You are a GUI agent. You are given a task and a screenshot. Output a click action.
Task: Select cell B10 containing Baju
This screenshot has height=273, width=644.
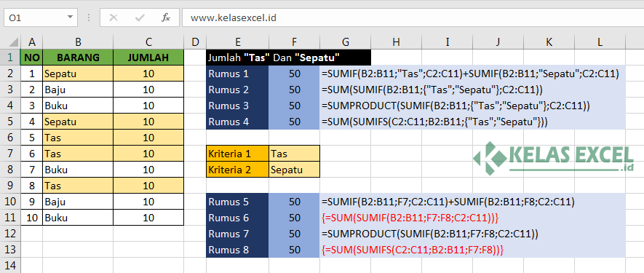(78, 202)
